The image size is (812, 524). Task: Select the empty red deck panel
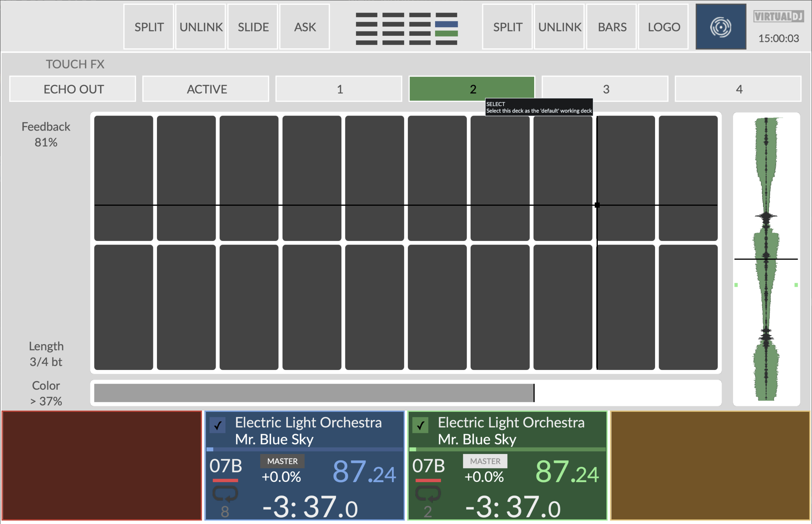coord(102,466)
